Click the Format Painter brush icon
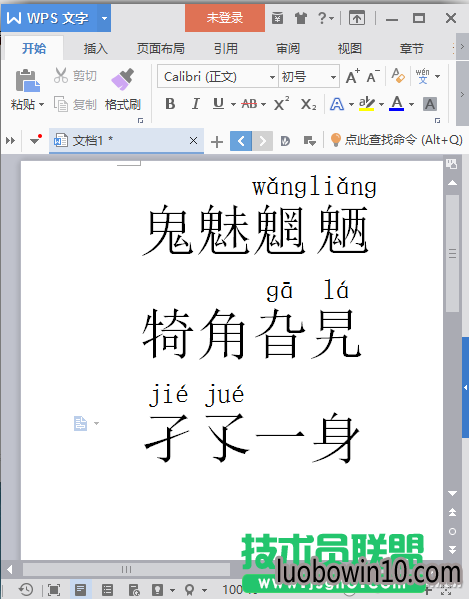The height and width of the screenshot is (599, 469). (123, 79)
